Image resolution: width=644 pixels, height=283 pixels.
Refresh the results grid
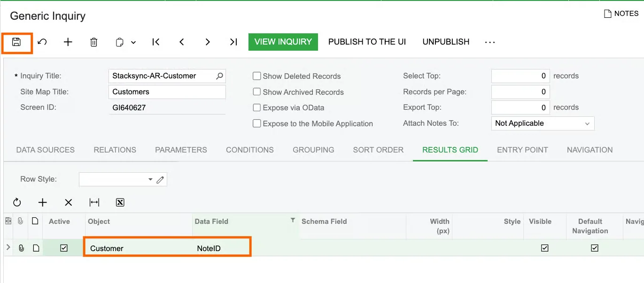[x=17, y=202]
